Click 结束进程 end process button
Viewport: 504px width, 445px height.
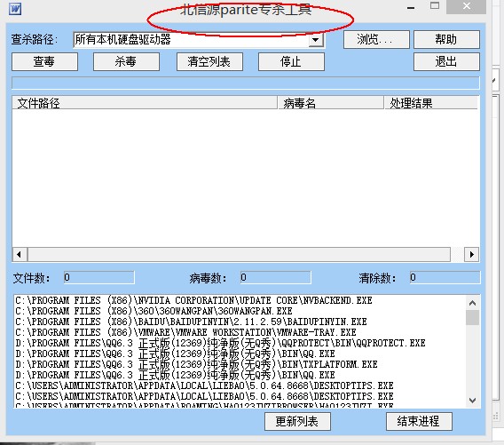[x=419, y=421]
